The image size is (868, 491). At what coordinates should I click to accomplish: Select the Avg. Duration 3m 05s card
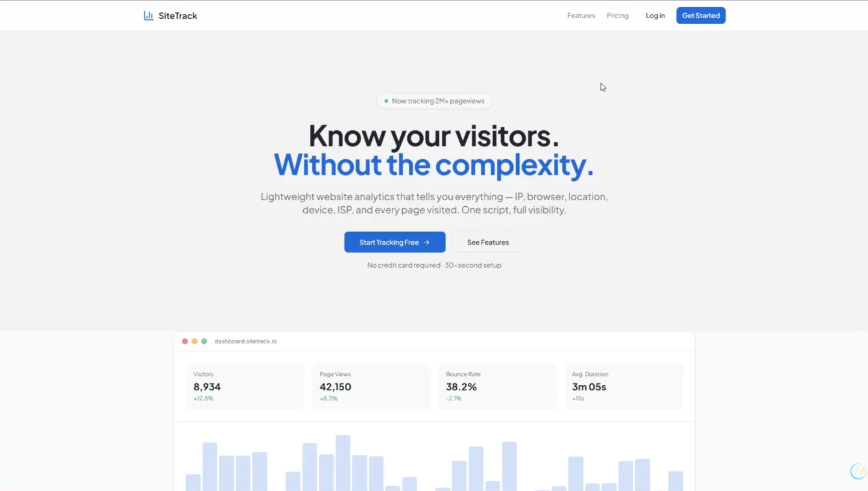pos(624,386)
